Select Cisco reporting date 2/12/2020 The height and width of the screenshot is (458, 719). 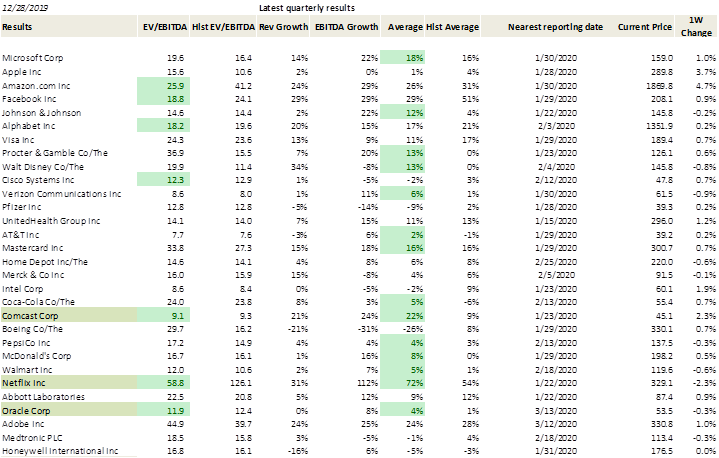click(556, 180)
